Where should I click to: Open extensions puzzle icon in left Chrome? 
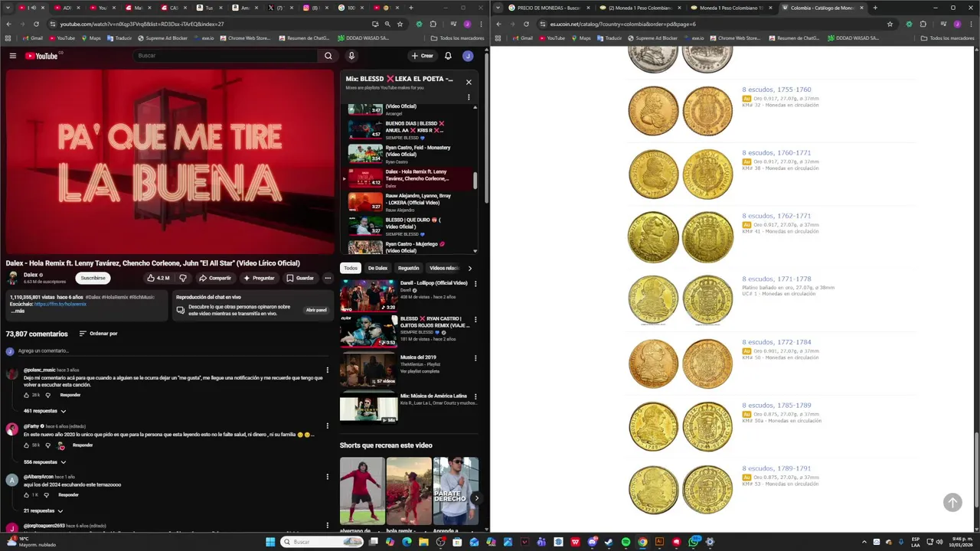click(433, 24)
